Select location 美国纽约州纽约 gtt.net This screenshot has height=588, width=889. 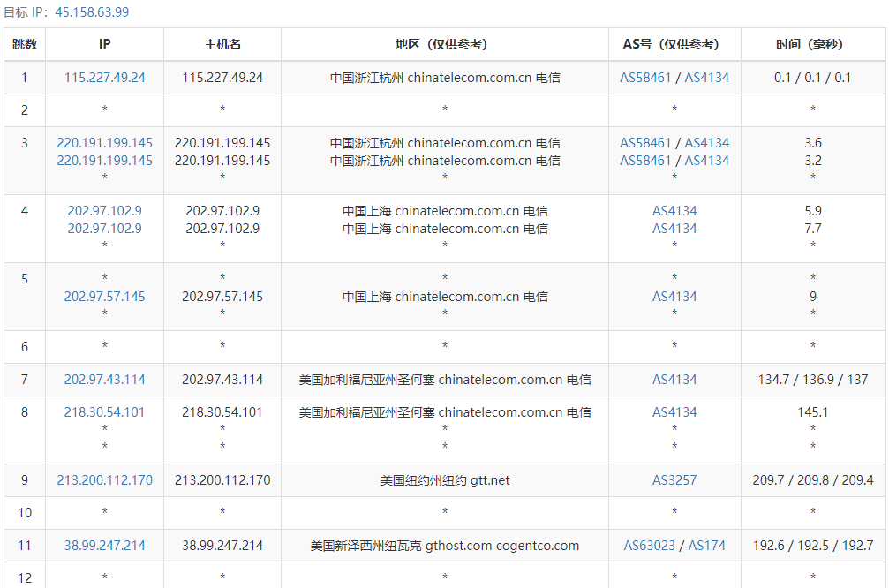[x=445, y=480]
